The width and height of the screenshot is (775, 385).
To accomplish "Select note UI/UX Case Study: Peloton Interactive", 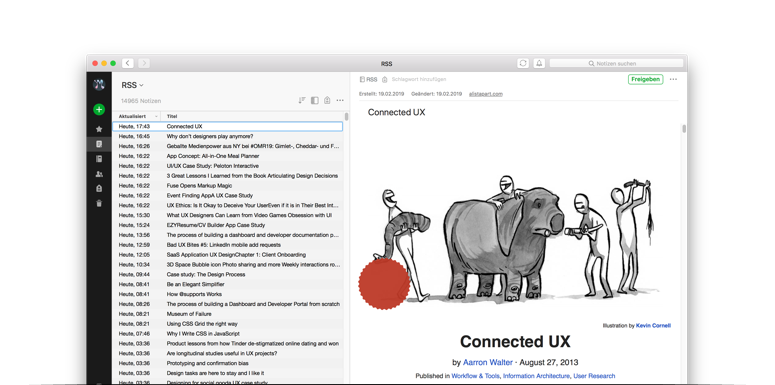I will [227, 166].
